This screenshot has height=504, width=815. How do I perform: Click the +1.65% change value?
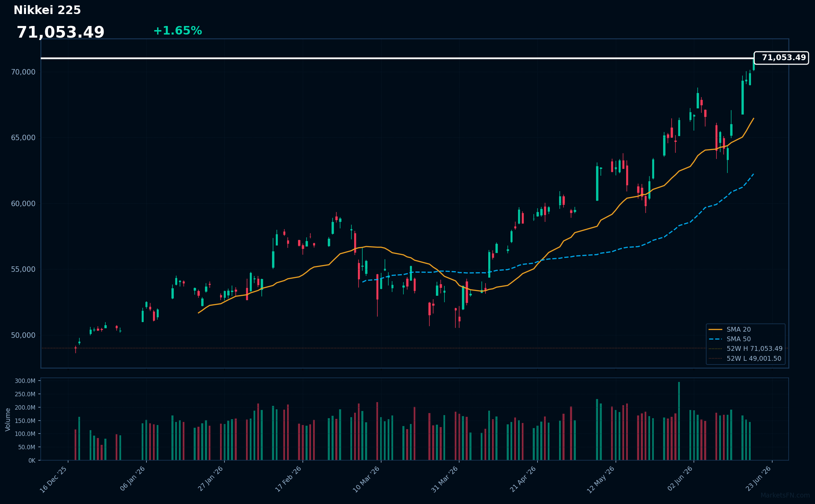coord(178,31)
